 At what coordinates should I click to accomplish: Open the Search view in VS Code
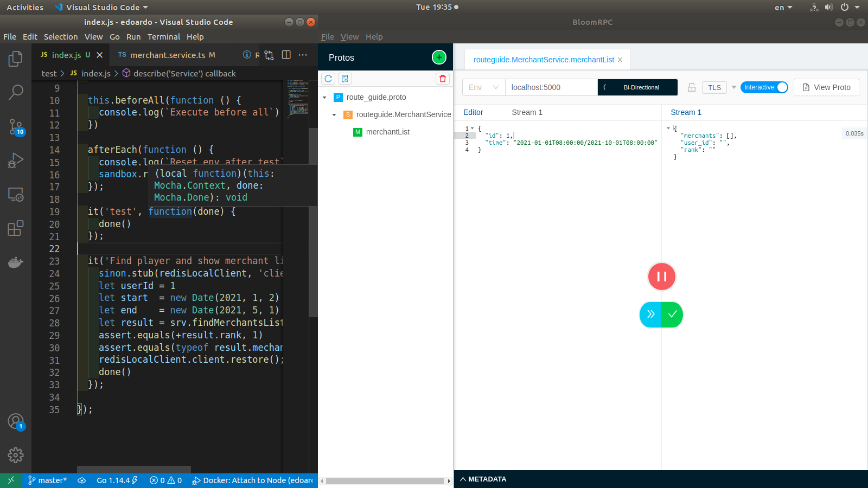tap(16, 92)
